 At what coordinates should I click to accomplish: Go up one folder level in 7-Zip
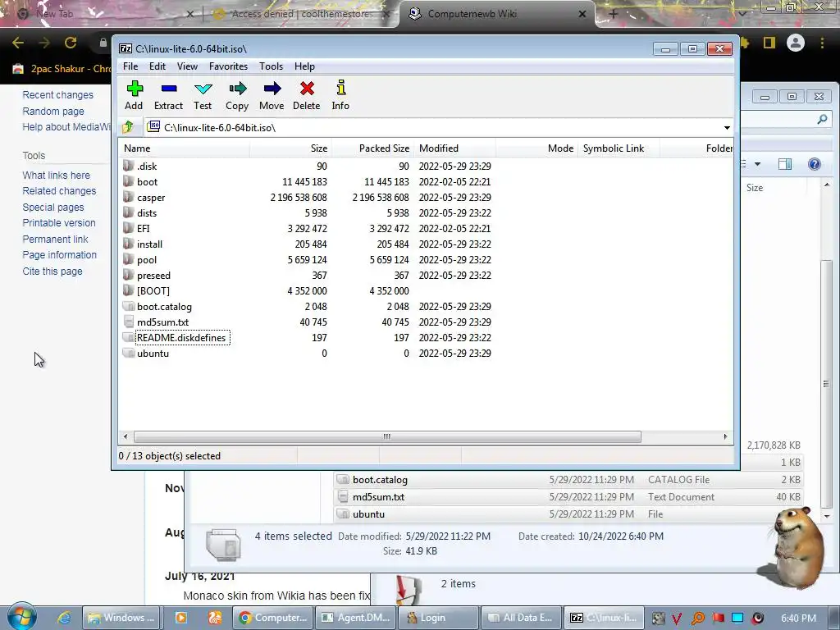point(128,127)
